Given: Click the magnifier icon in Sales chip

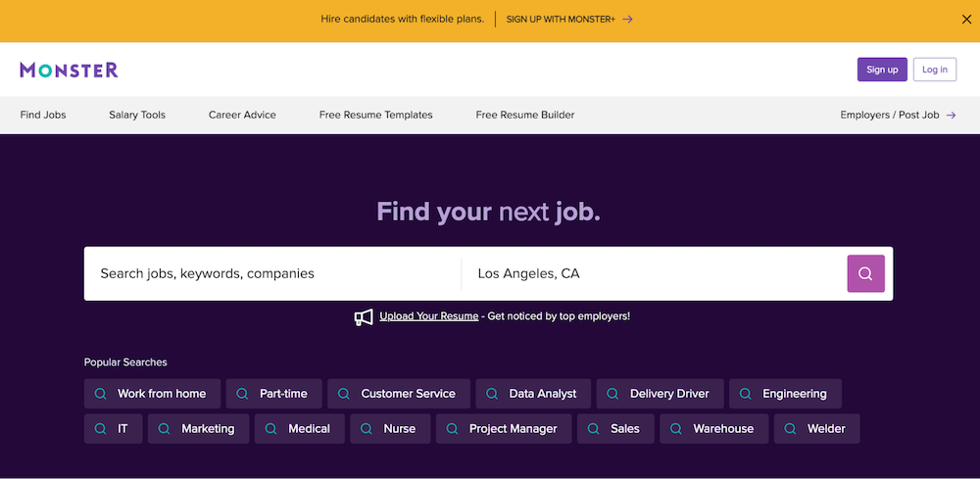Looking at the screenshot, I should click(593, 429).
